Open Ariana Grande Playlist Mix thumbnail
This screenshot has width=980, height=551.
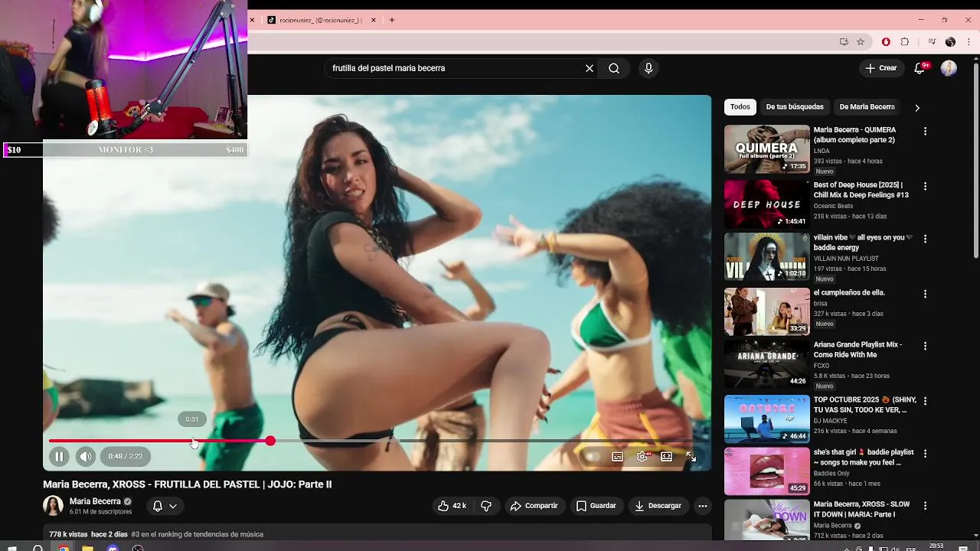point(766,364)
